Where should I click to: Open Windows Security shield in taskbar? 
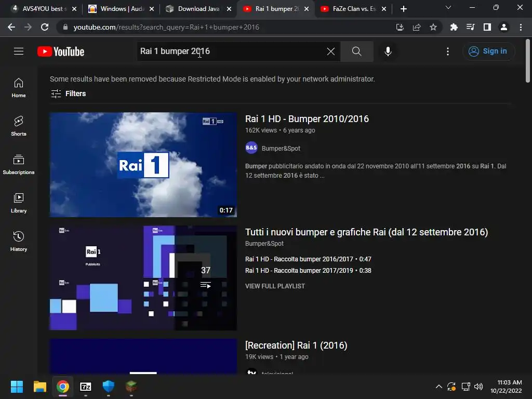[109, 387]
